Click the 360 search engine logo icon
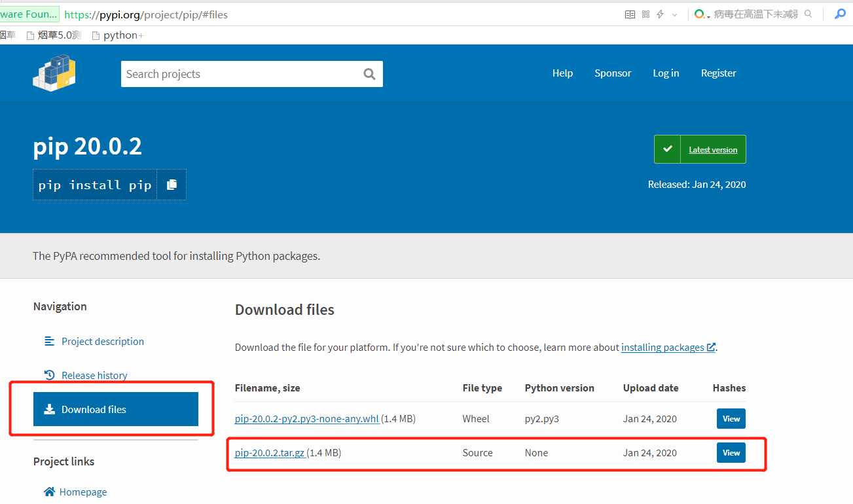Viewport: 853px width, 504px height. (699, 14)
